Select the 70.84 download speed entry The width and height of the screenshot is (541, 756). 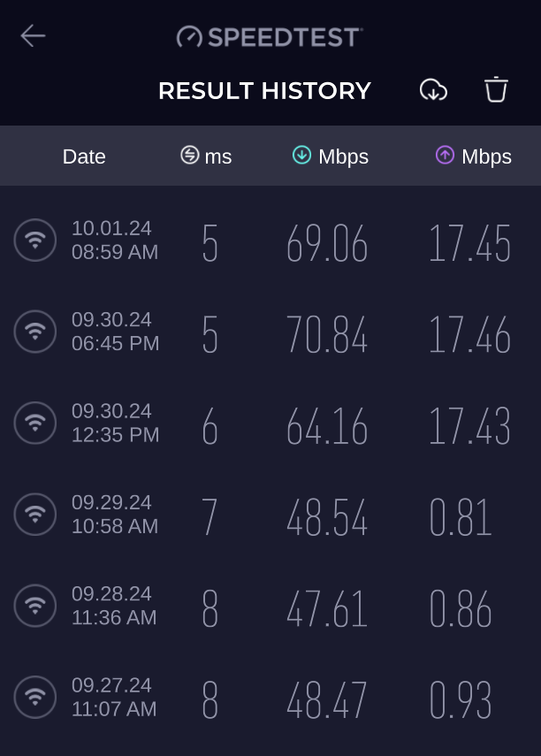[327, 335]
